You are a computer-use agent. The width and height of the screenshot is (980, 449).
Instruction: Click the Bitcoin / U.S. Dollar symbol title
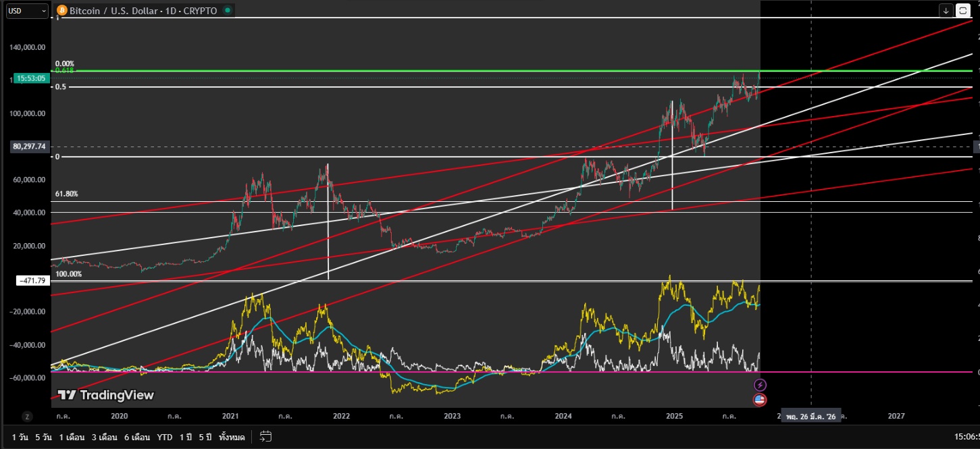(144, 11)
